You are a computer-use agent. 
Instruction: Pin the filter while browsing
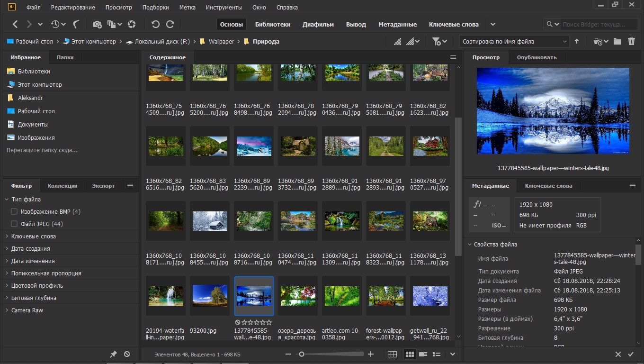pos(113,354)
